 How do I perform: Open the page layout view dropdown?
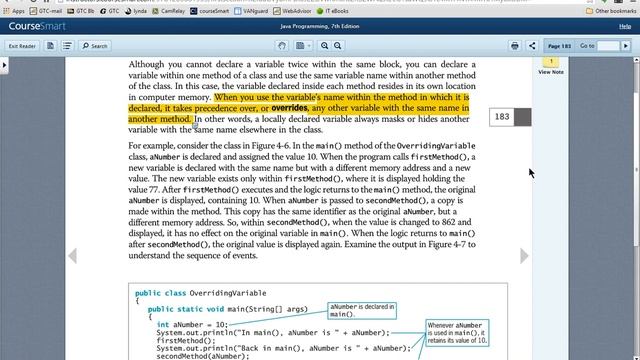tap(303, 46)
